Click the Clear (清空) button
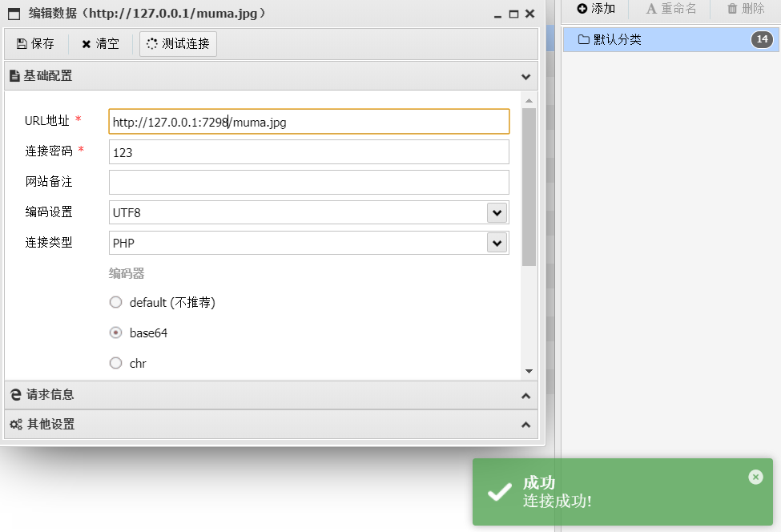Image resolution: width=781 pixels, height=532 pixels. (x=101, y=44)
